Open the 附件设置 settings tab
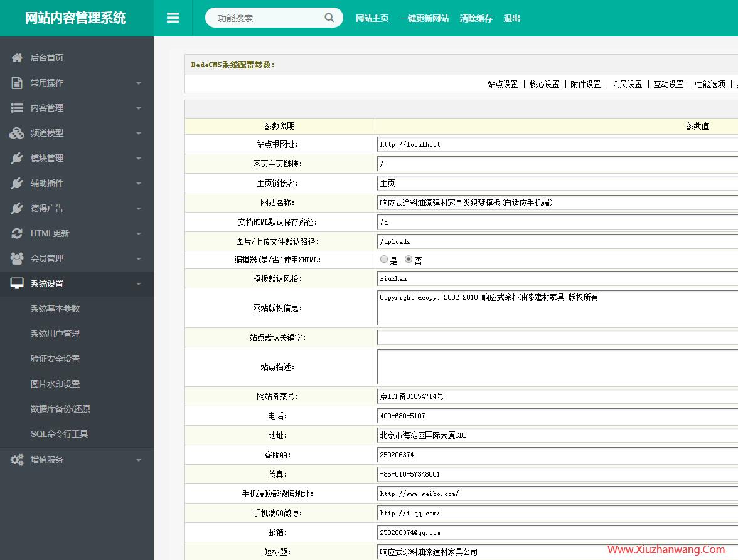 (585, 83)
